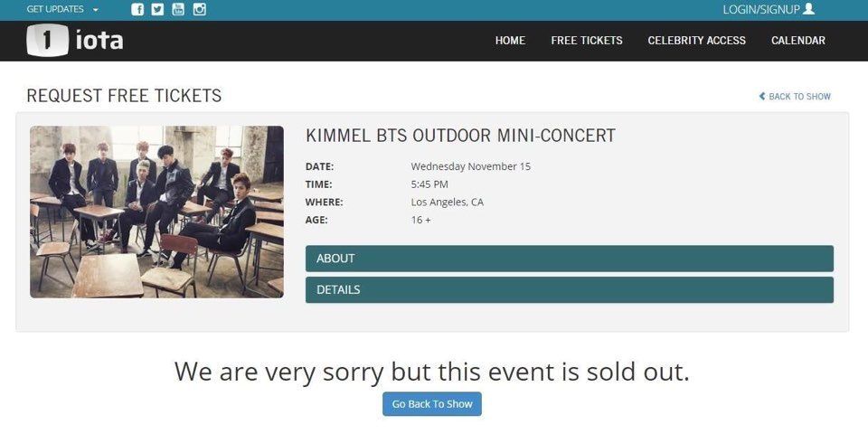Open the Instagram social icon
The height and width of the screenshot is (434, 868).
click(199, 9)
